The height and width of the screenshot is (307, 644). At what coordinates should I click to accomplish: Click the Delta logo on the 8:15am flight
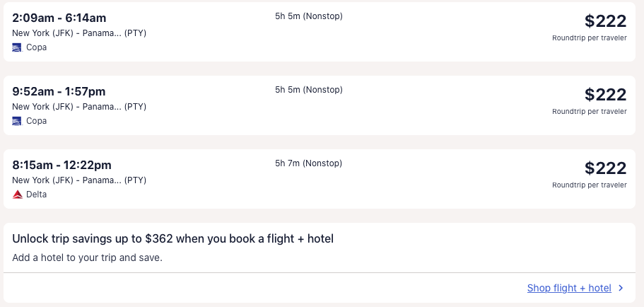17,195
